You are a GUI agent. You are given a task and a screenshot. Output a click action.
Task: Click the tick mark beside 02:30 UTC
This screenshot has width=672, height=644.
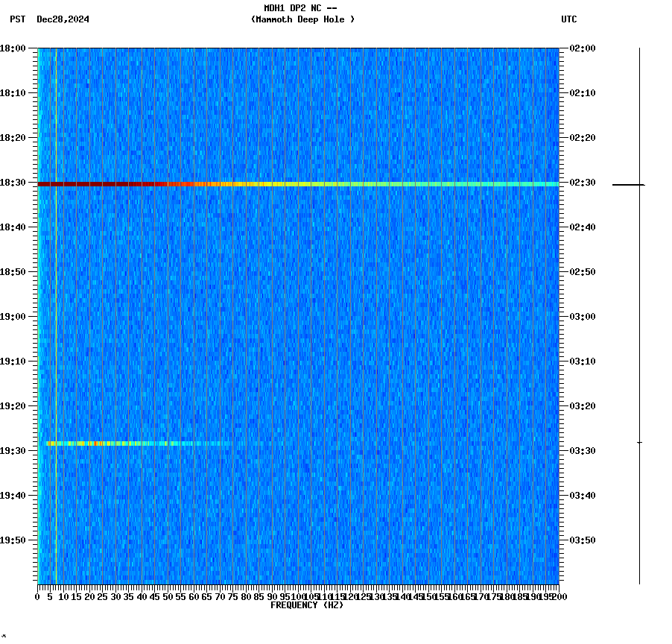pyautogui.click(x=623, y=183)
